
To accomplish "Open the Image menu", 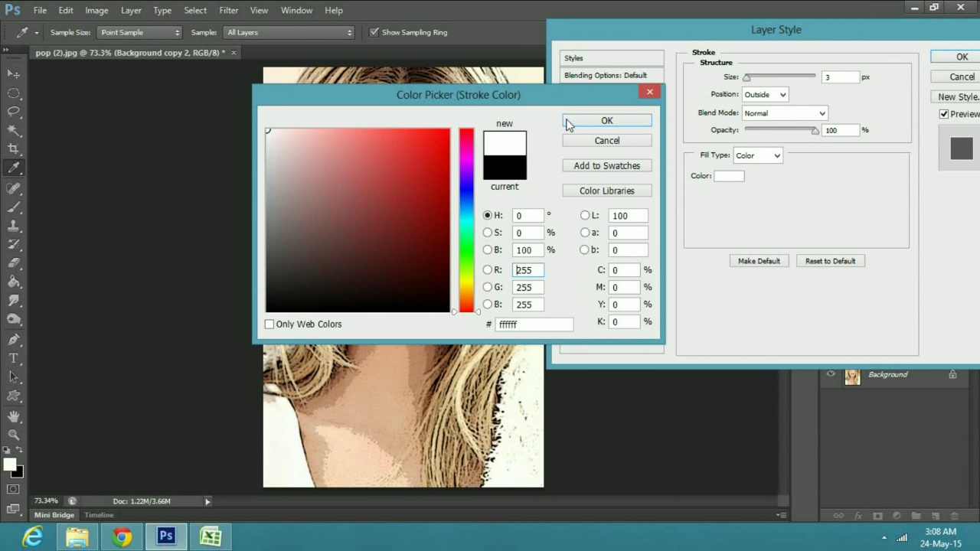I will [x=96, y=10].
